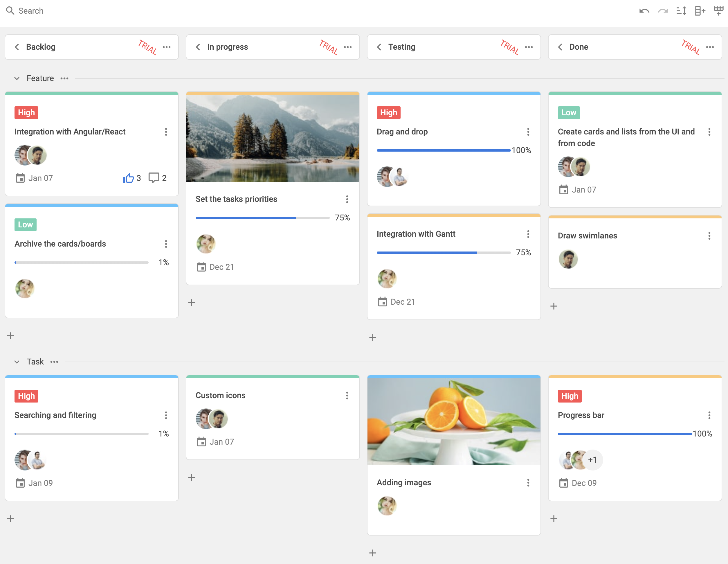Screen dimensions: 728x564
Task: Collapse the Feature swimlane
Action: (x=17, y=78)
